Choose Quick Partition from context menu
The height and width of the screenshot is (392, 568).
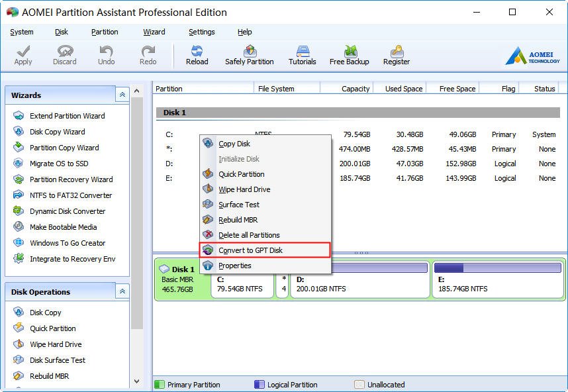point(265,174)
